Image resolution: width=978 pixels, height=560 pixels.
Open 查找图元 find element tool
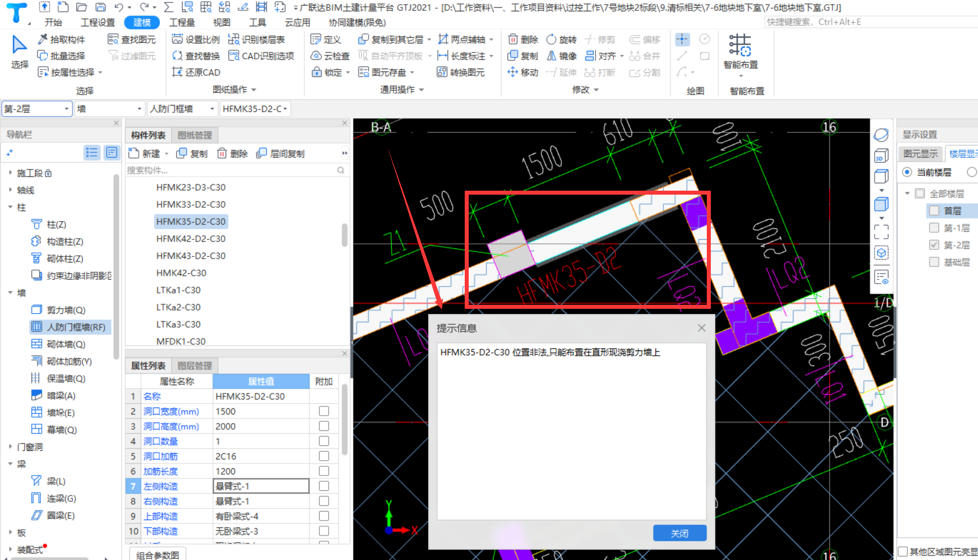click(132, 39)
